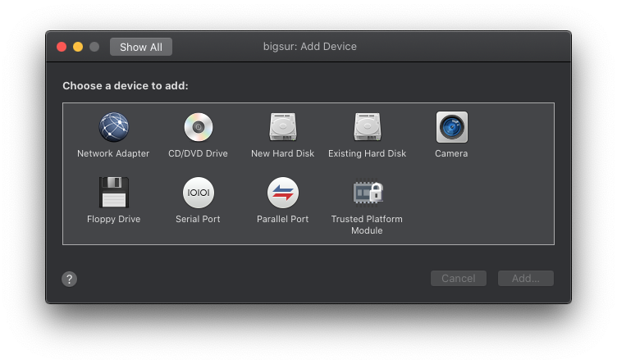
Task: Click the 'Choose a device to add:' heading
Action: click(x=126, y=85)
